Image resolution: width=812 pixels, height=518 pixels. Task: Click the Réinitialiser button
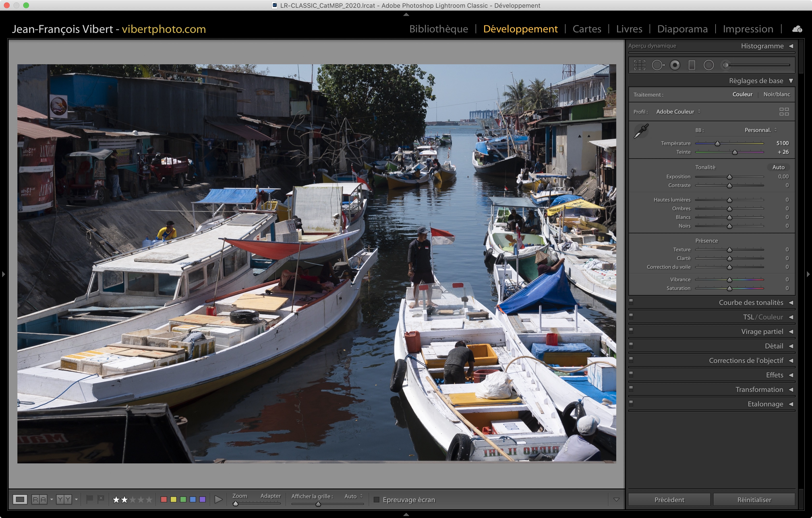(x=754, y=499)
